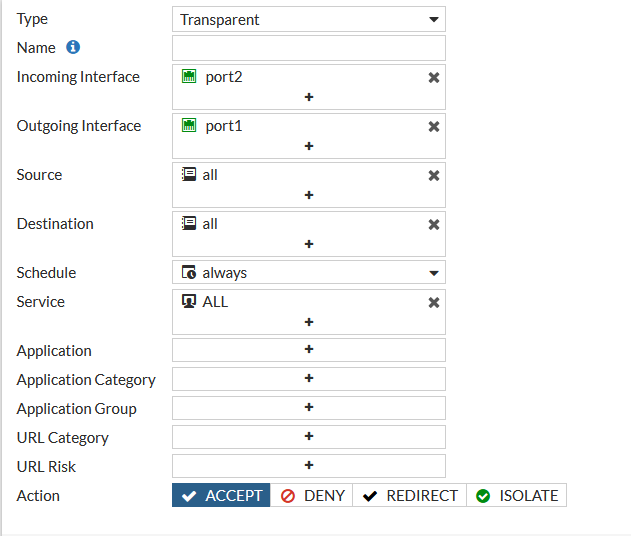The height and width of the screenshot is (536, 631).
Task: Add a Source address with plus icon
Action: click(x=309, y=195)
